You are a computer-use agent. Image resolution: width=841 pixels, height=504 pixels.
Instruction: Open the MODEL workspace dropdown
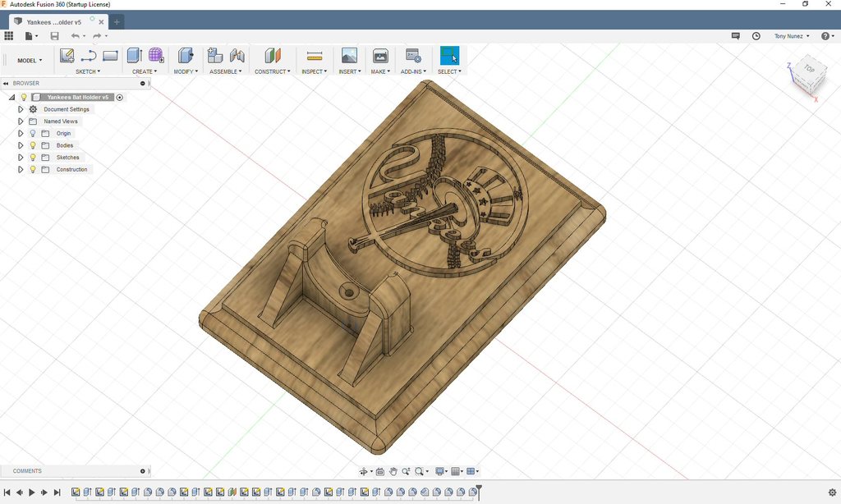[x=30, y=60]
